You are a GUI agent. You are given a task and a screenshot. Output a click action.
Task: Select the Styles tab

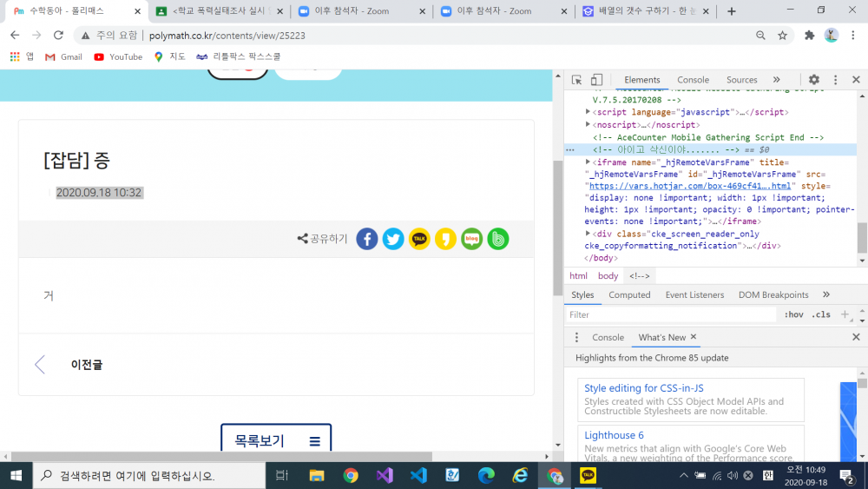pos(582,294)
